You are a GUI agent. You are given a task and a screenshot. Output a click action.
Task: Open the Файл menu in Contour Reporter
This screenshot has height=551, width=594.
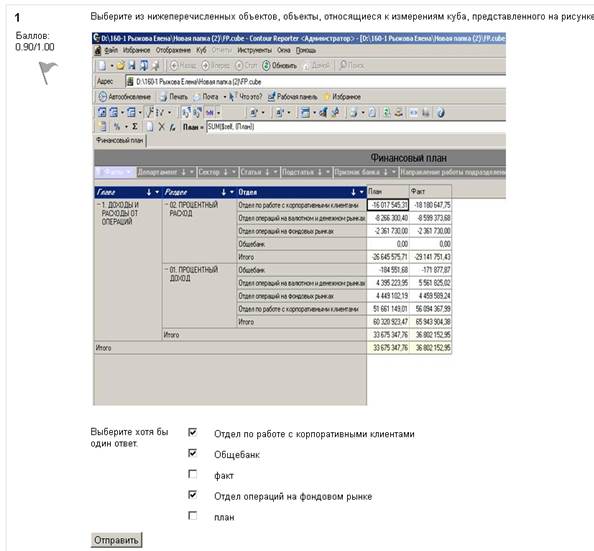click(111, 50)
